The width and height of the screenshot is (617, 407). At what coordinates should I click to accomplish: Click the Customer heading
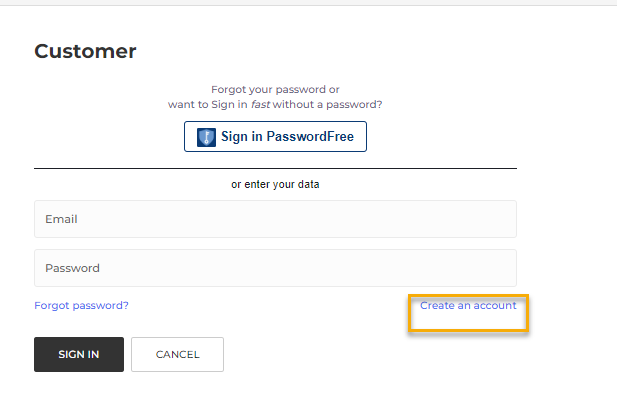pos(85,51)
